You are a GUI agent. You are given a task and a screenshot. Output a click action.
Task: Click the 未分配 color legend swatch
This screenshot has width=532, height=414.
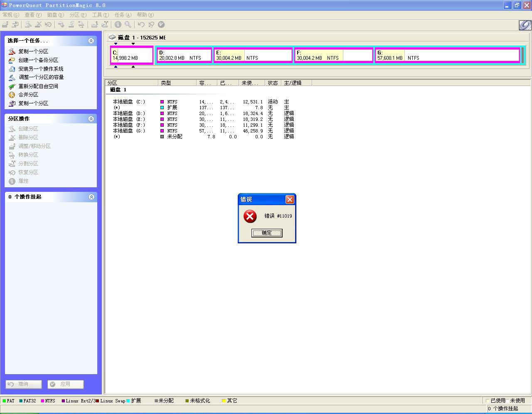(x=156, y=401)
